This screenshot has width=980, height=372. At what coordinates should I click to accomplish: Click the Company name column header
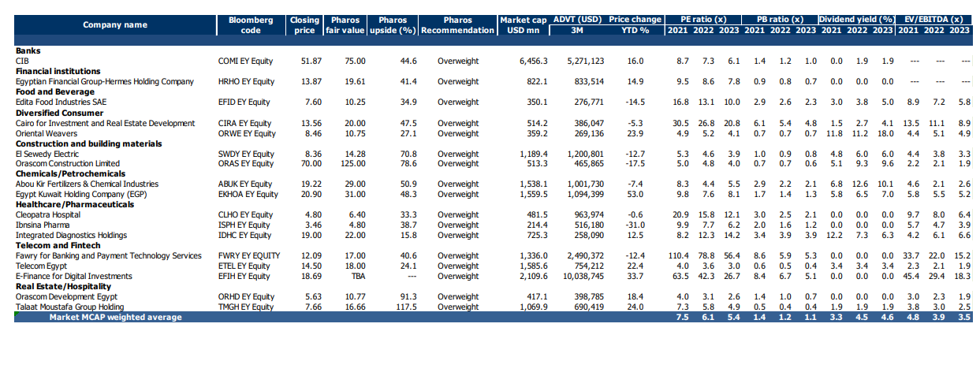115,24
